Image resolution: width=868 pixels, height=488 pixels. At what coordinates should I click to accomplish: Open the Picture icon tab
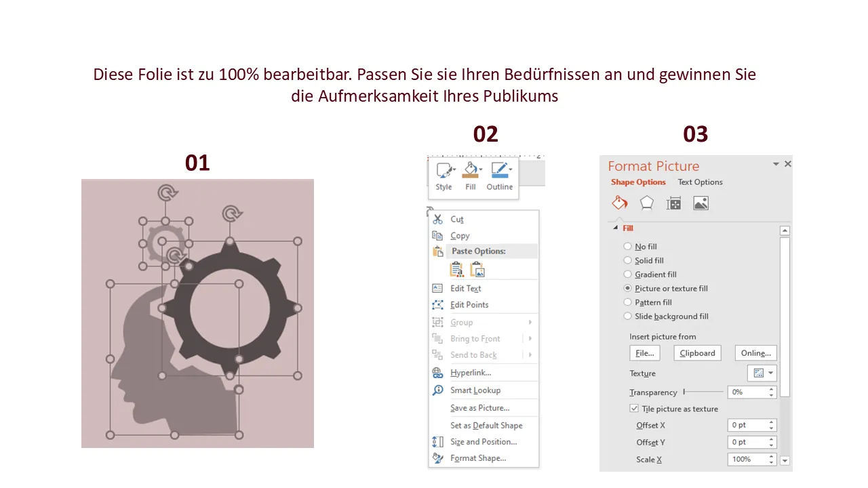pos(701,203)
